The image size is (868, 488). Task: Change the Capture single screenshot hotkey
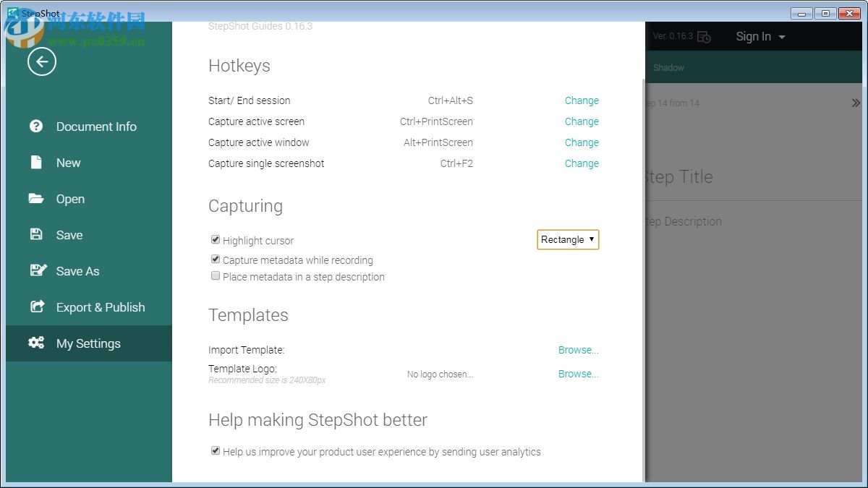(582, 163)
